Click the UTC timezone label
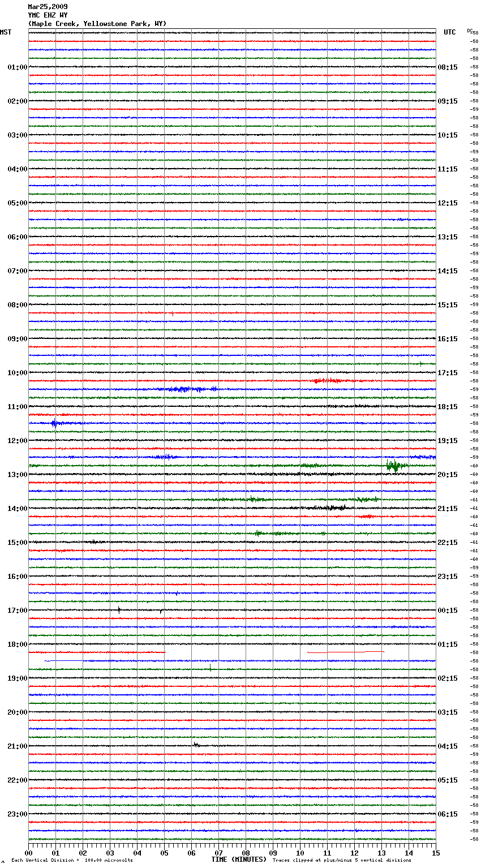 [x=449, y=32]
